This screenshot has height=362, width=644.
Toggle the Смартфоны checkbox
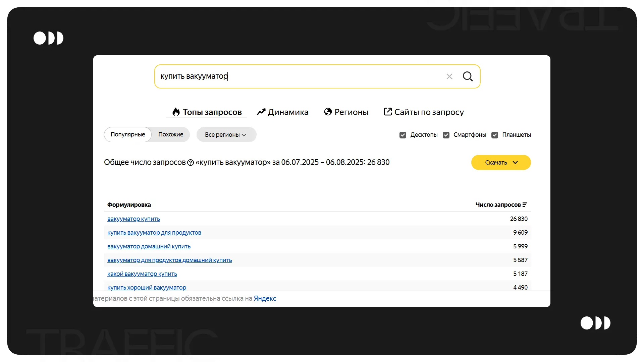pyautogui.click(x=446, y=135)
